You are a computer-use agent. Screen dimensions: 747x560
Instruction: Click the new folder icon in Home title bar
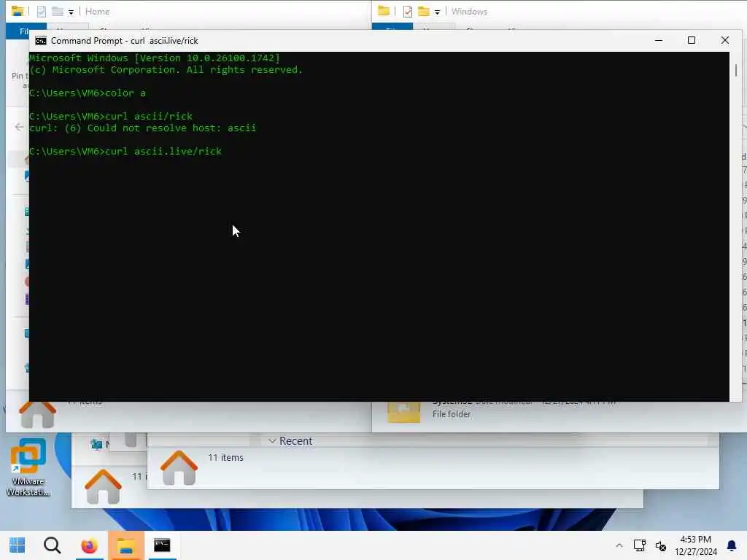[x=58, y=11]
